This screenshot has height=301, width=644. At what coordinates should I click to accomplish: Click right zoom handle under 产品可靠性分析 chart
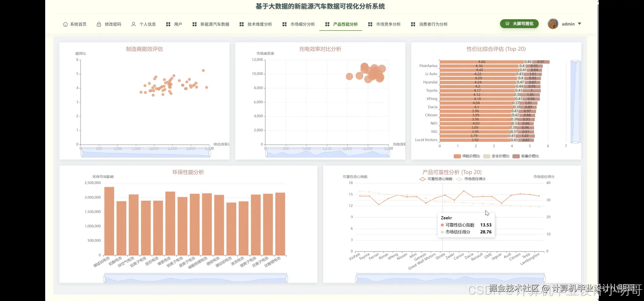pos(545,279)
